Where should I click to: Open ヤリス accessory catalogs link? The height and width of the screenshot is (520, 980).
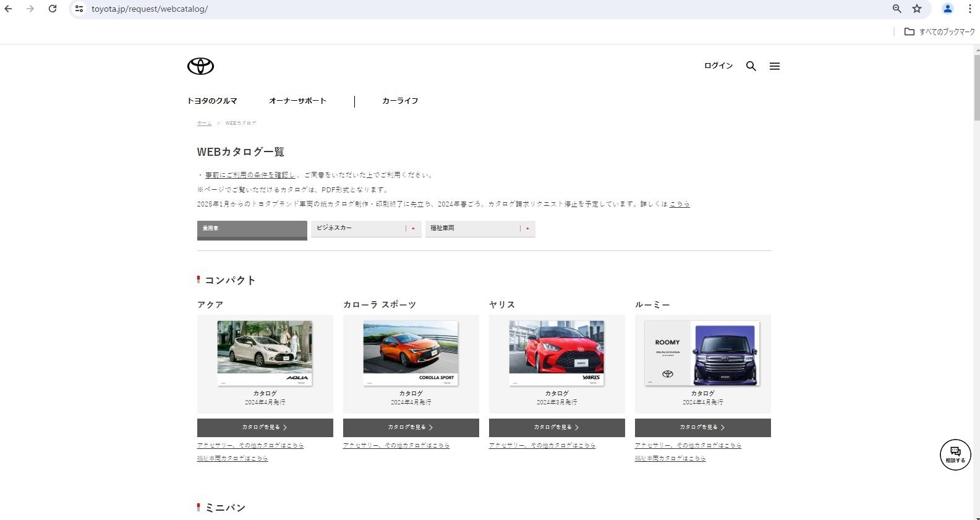coord(542,445)
